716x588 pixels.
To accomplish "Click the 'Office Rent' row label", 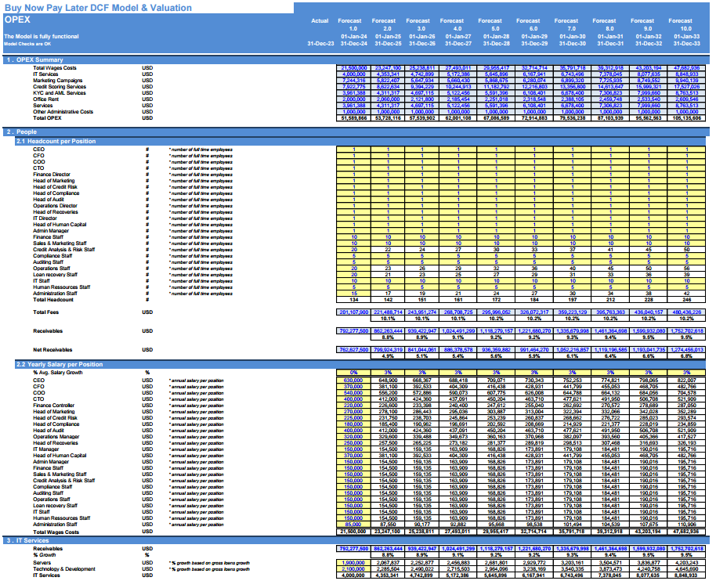I will (45, 99).
